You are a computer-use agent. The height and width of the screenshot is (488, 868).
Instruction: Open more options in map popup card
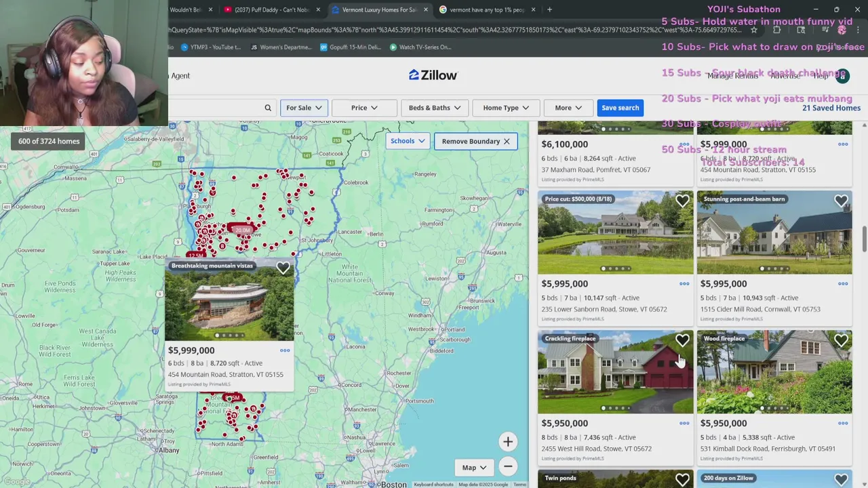click(285, 350)
